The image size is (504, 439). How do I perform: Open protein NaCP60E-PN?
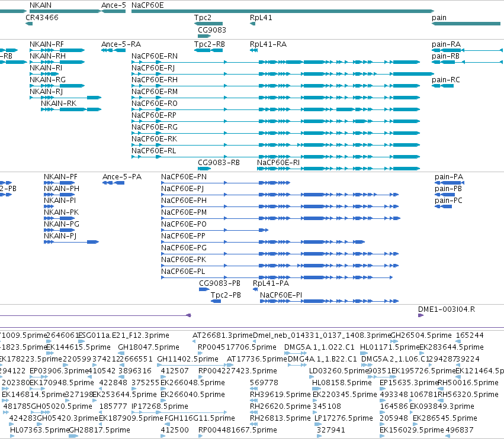(184, 177)
